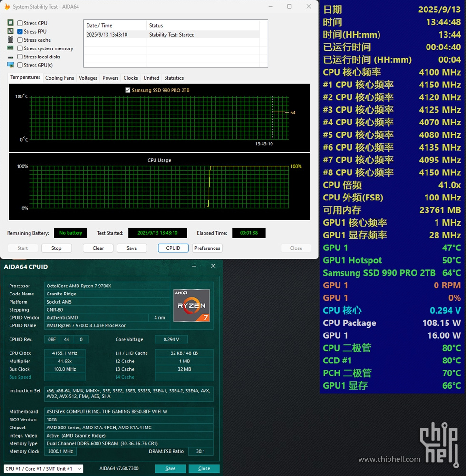Click the disk drive icon beside Stress local disks
Screen dimensions: 466x476
pyautogui.click(x=10, y=57)
